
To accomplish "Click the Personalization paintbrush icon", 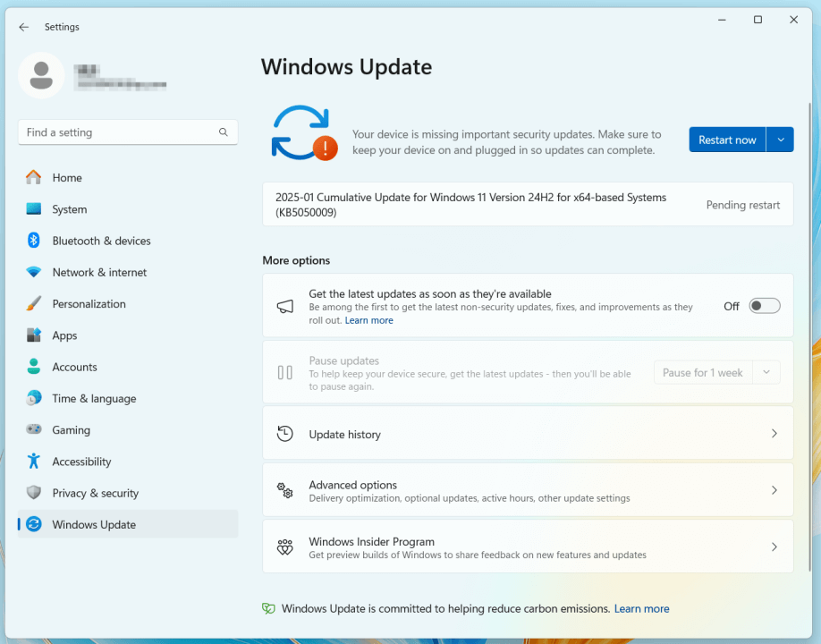I will (x=34, y=304).
